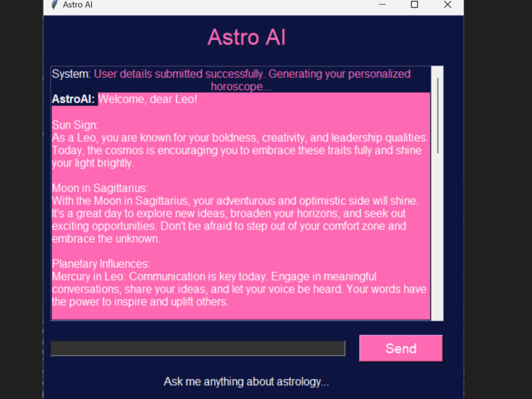The image size is (532, 399).
Task: Minimize the Astro AI window
Action: pyautogui.click(x=382, y=4)
